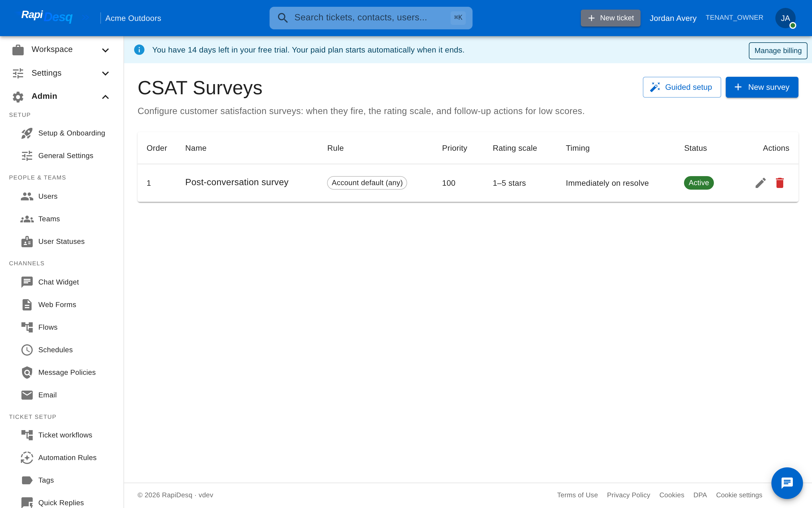Screen dimensions: 812x508
Task: Click the Order column header
Action: click(x=157, y=148)
